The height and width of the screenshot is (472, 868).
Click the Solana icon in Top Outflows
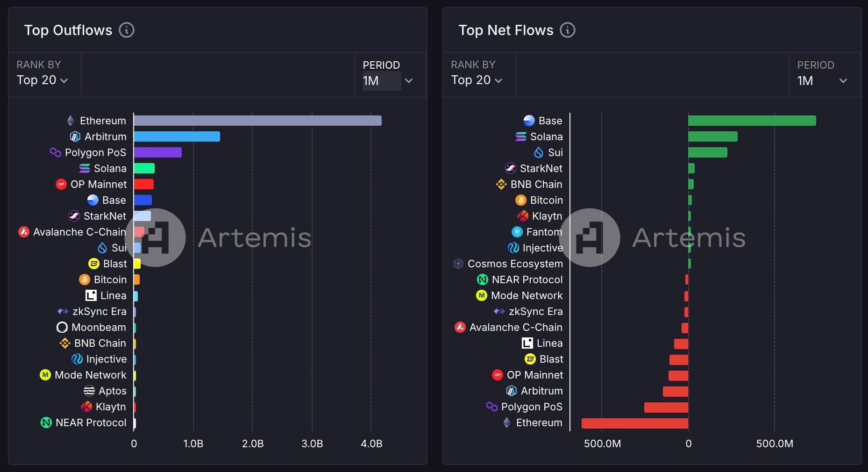pyautogui.click(x=85, y=168)
